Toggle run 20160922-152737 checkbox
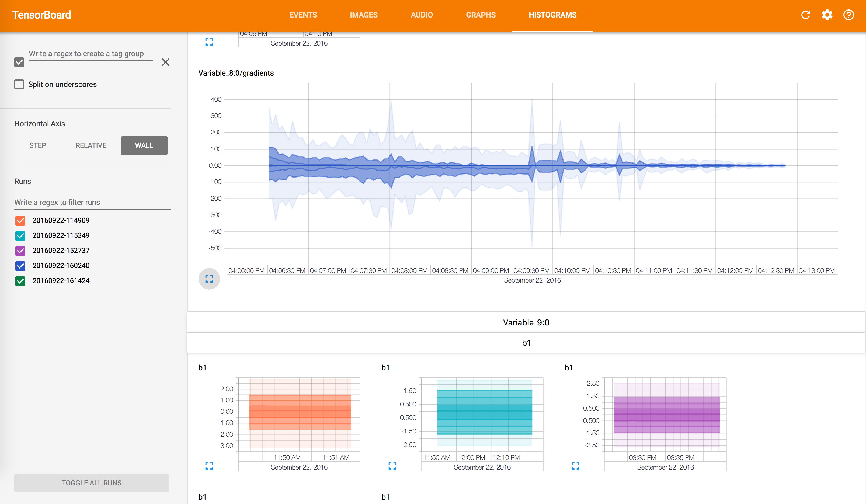 click(20, 251)
